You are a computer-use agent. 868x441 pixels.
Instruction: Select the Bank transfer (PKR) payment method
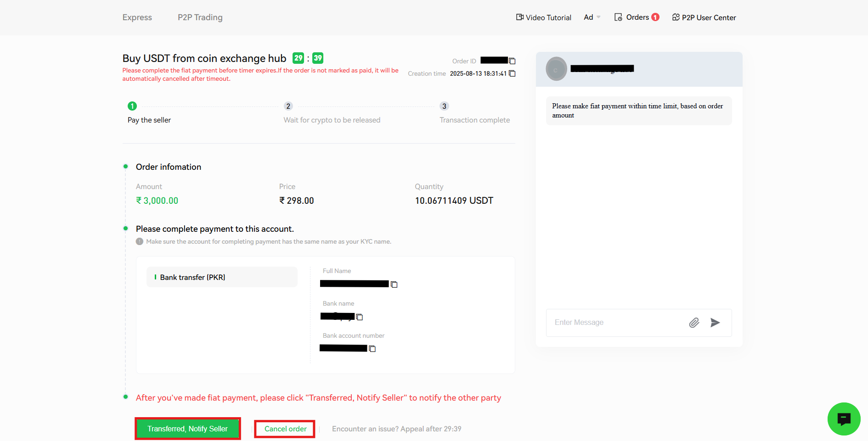point(222,277)
